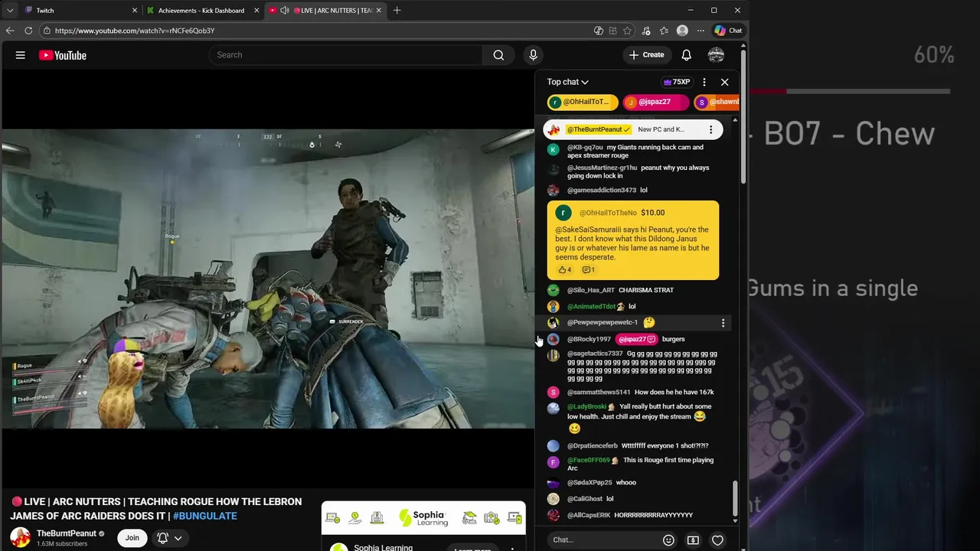This screenshot has width=980, height=551.
Task: Open TheBurntPeanut channel avatar
Action: (20, 538)
